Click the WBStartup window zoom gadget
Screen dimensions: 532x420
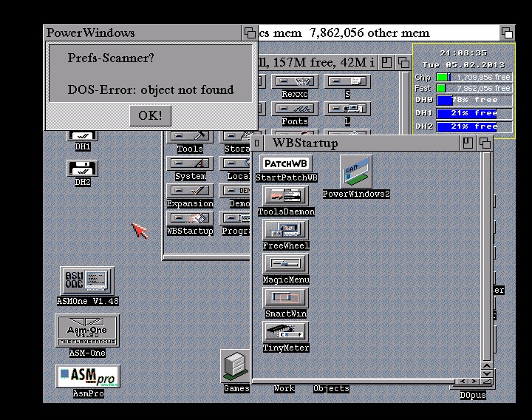470,143
